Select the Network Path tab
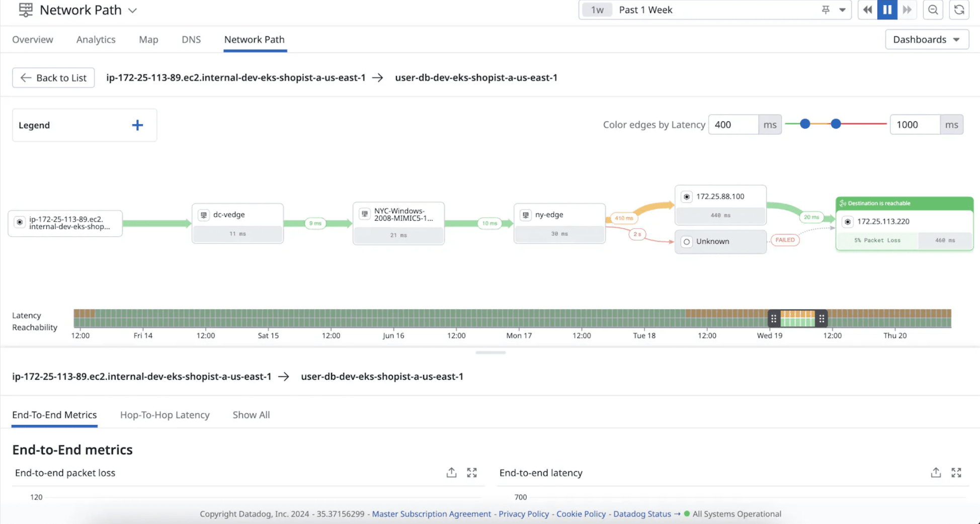This screenshot has height=524, width=980. click(255, 40)
